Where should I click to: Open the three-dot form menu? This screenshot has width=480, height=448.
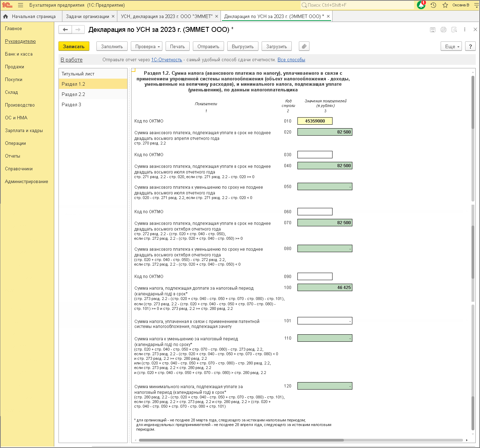(465, 30)
